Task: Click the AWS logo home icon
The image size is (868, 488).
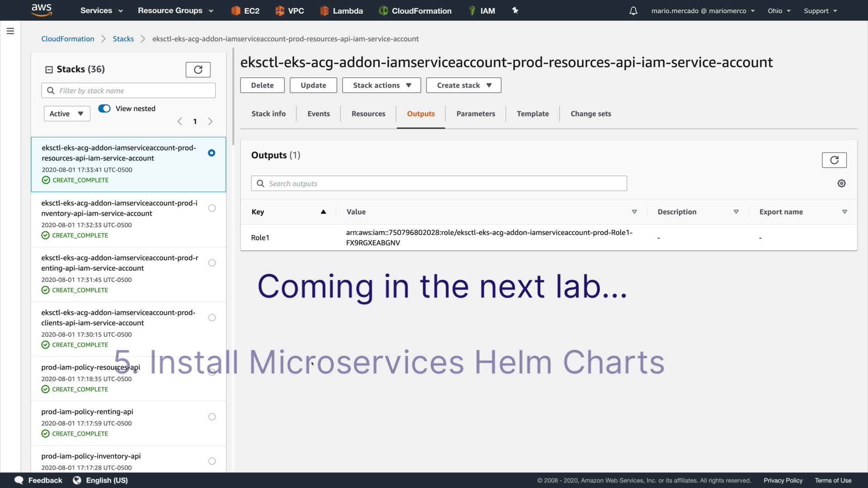Action: pyautogui.click(x=42, y=10)
